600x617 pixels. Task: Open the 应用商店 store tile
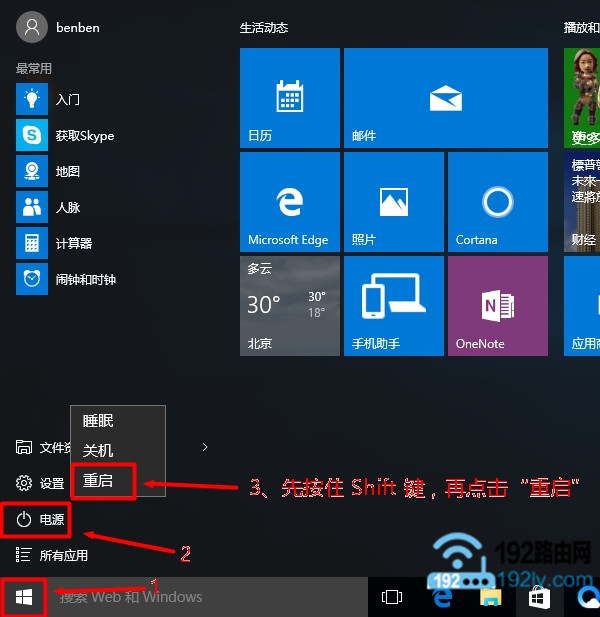click(582, 306)
